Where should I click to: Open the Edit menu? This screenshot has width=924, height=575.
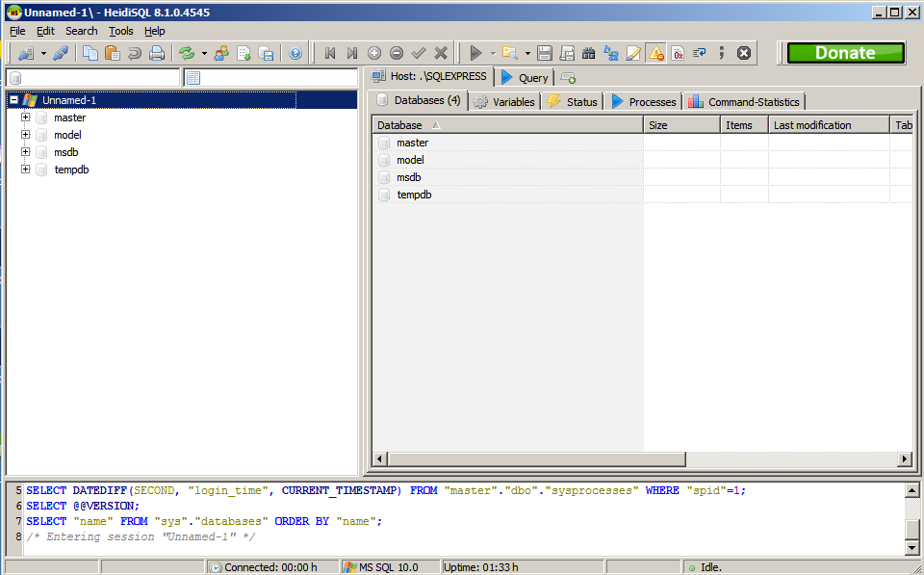coord(45,31)
